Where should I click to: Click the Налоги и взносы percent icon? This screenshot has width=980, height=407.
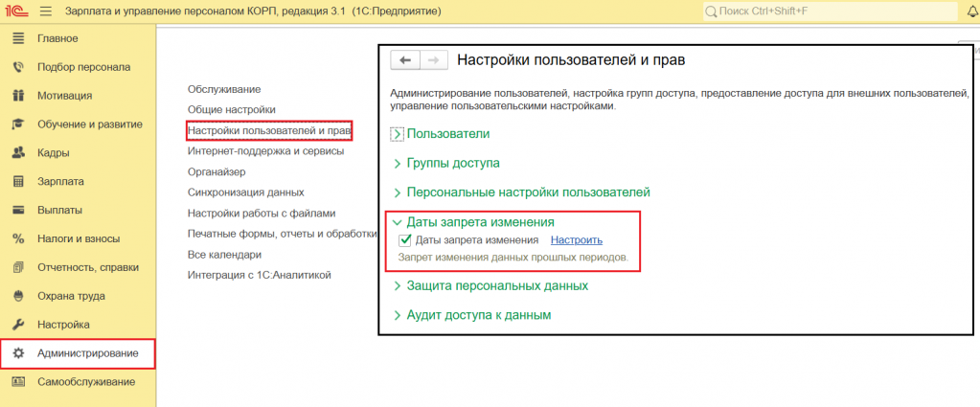coord(18,238)
